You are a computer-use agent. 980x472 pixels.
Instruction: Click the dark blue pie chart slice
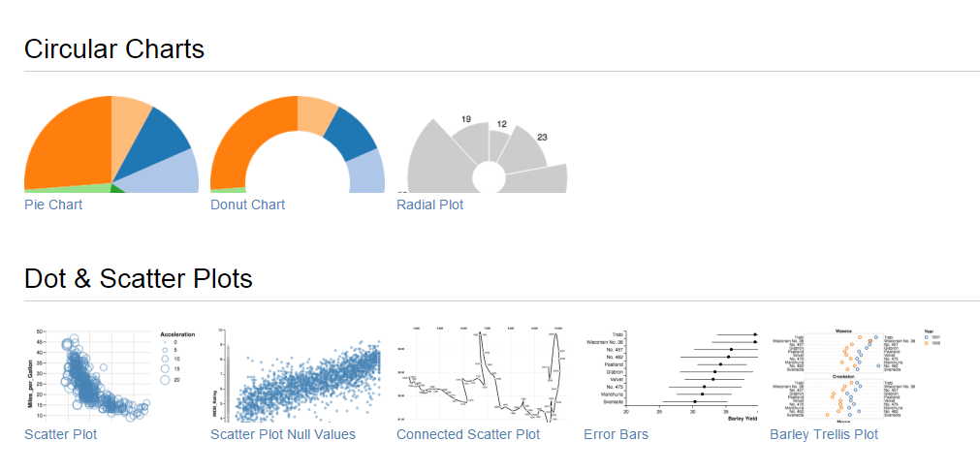point(157,143)
